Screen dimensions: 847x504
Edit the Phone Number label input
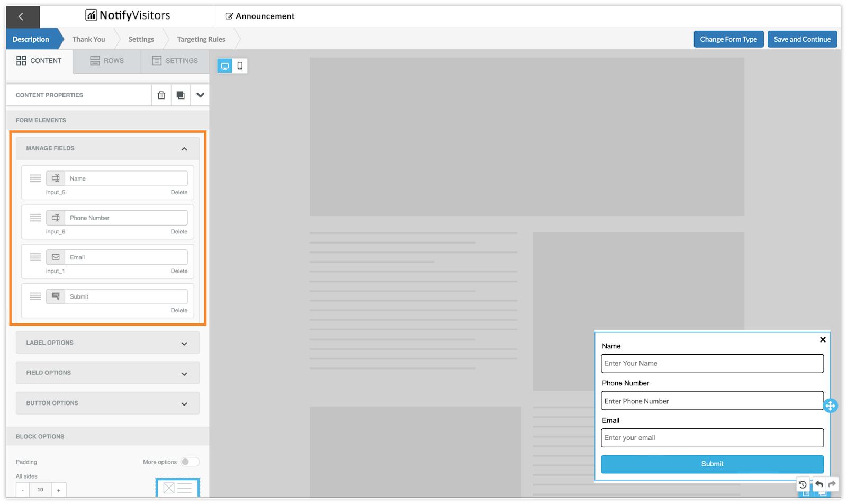(126, 218)
